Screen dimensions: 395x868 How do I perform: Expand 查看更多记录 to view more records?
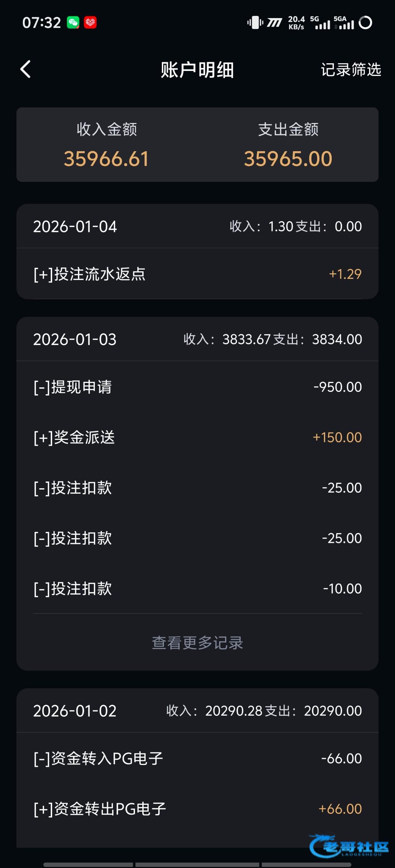click(197, 643)
